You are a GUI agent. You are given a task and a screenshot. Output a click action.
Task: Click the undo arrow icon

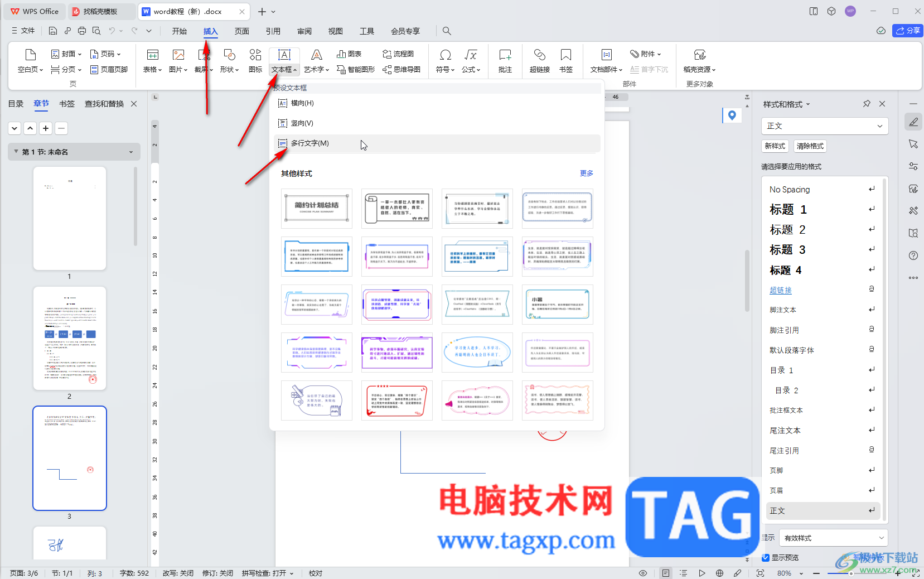[112, 31]
